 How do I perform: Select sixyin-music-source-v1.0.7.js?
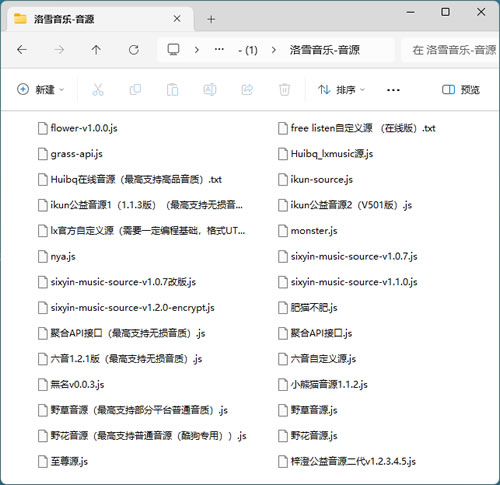click(348, 256)
